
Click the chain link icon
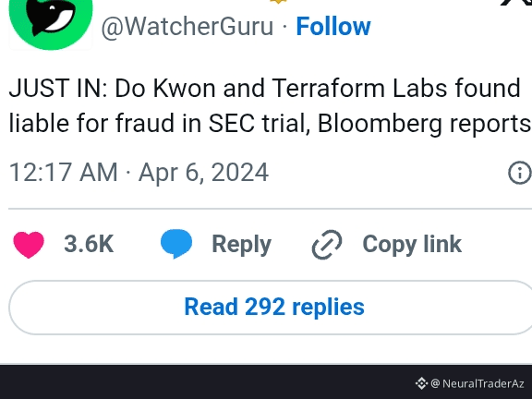[x=327, y=245]
